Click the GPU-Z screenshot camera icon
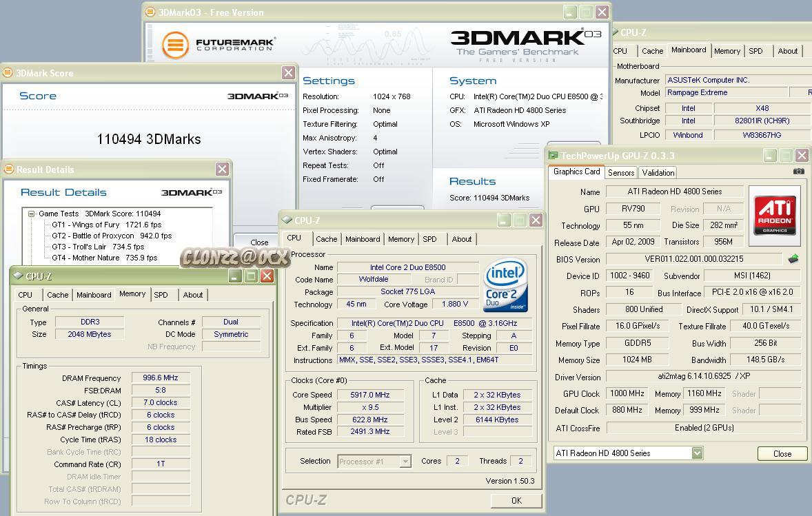 click(x=798, y=172)
